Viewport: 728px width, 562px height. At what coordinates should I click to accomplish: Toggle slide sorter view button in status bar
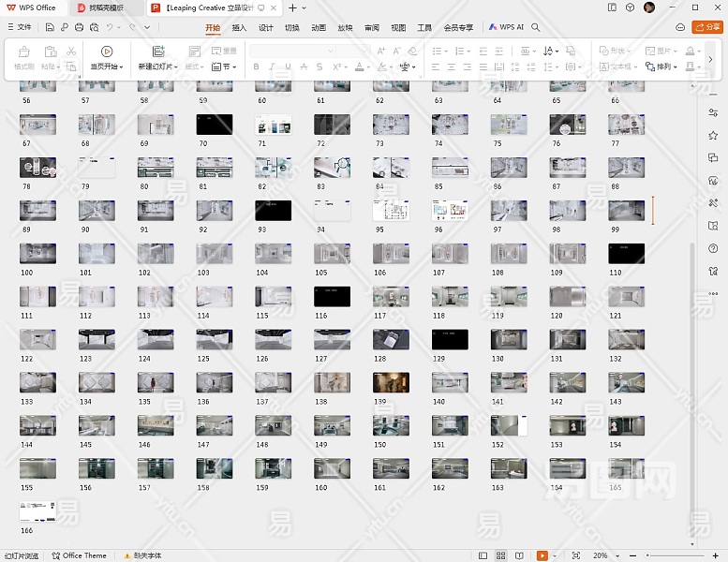pyautogui.click(x=502, y=555)
